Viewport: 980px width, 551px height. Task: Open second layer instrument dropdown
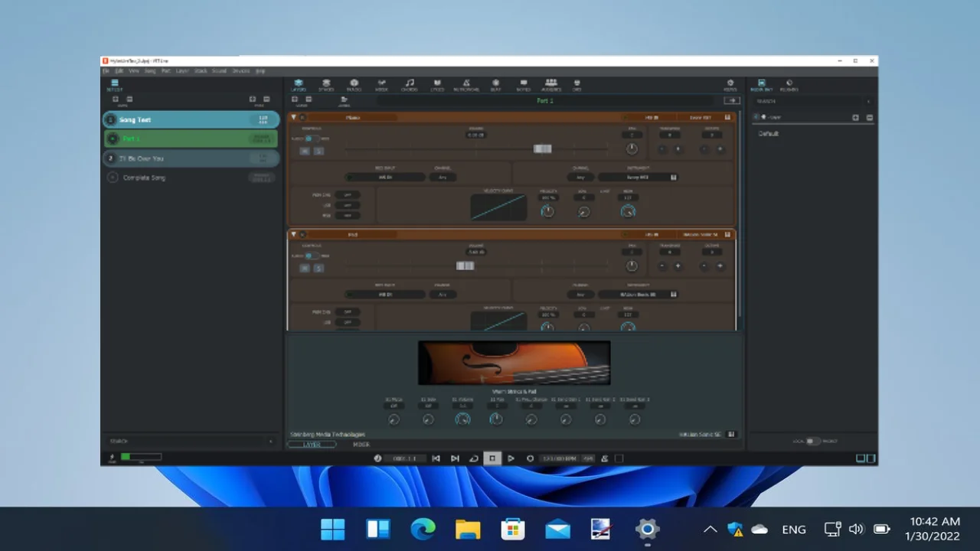coord(638,294)
